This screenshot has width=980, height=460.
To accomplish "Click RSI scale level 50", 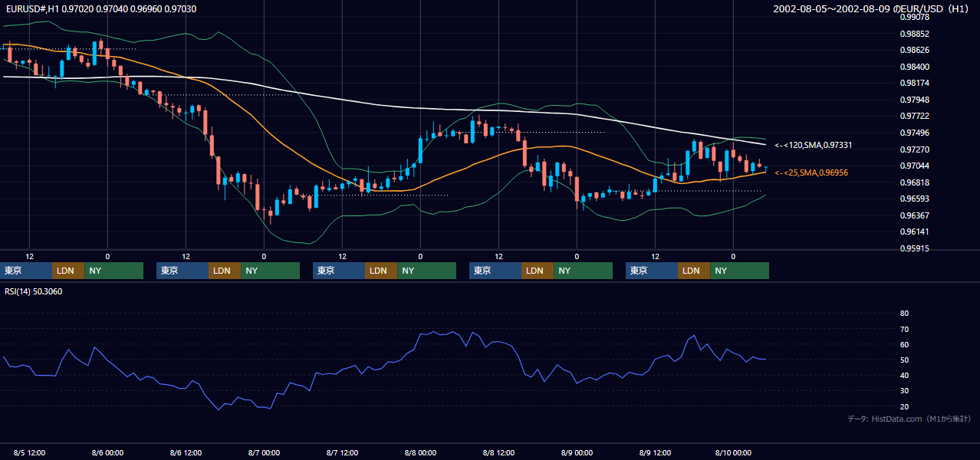I will point(904,360).
